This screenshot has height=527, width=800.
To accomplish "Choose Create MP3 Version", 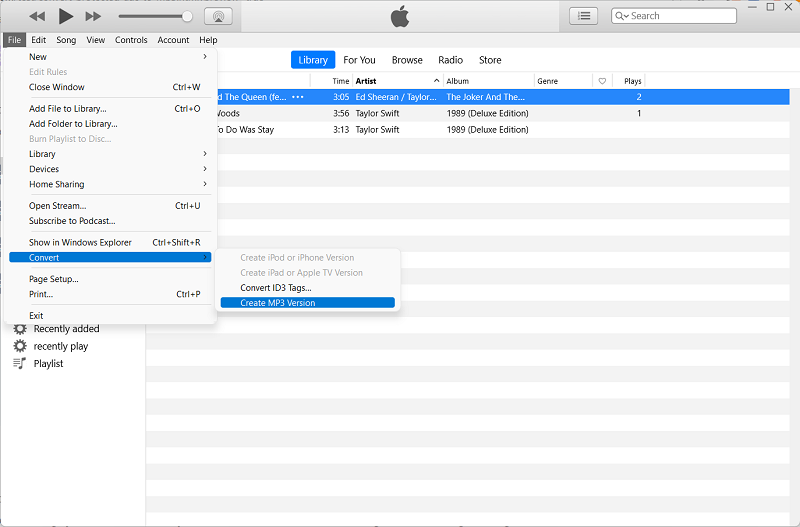I will 307,303.
